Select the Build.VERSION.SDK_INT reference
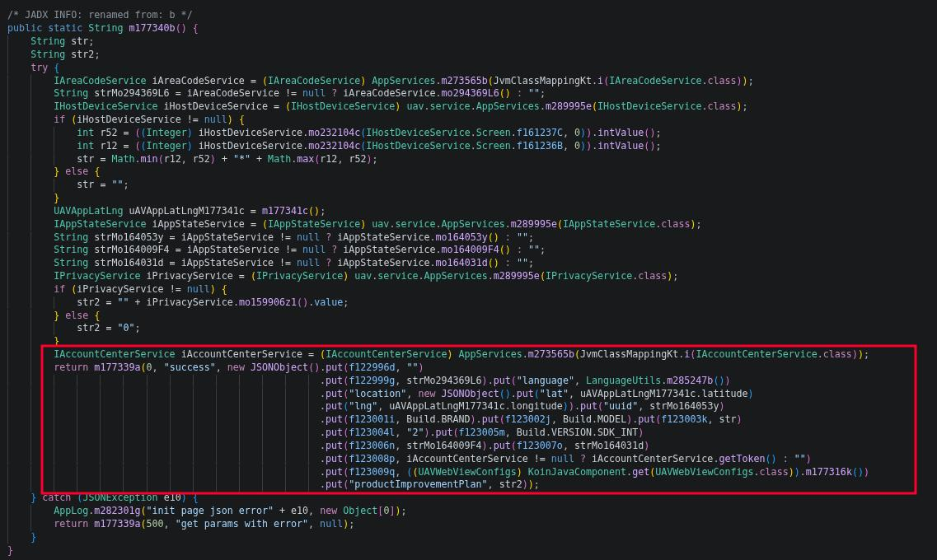This screenshot has width=937, height=560. [x=577, y=432]
